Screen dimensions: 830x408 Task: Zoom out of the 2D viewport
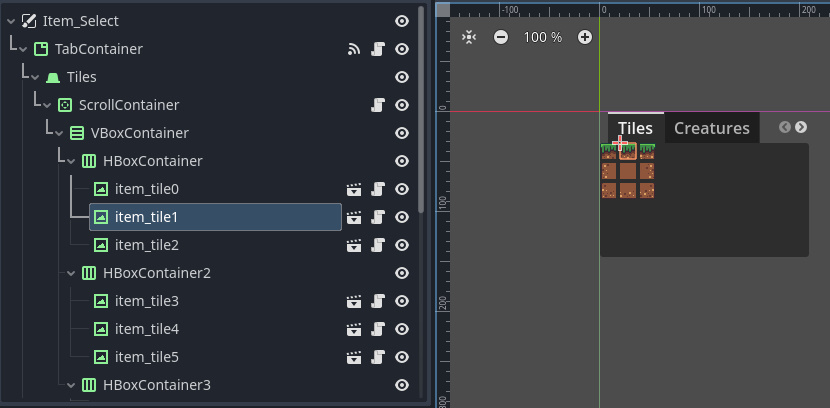(x=501, y=37)
